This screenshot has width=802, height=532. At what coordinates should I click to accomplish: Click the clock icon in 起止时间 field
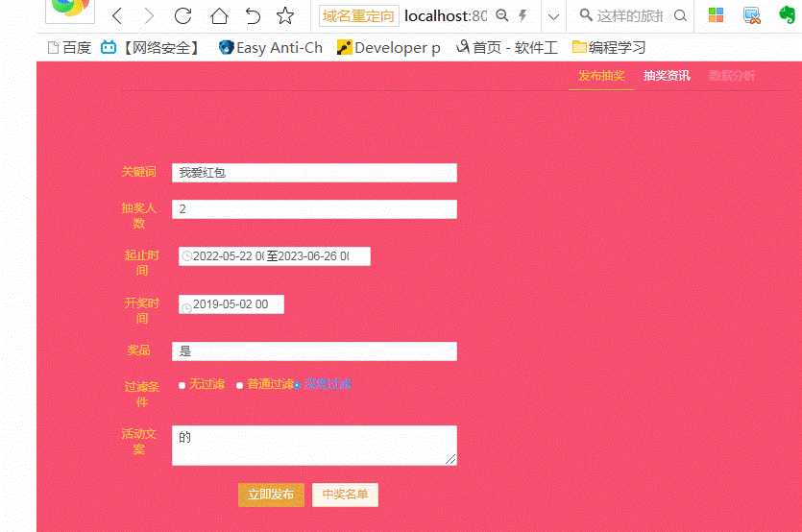(x=187, y=256)
